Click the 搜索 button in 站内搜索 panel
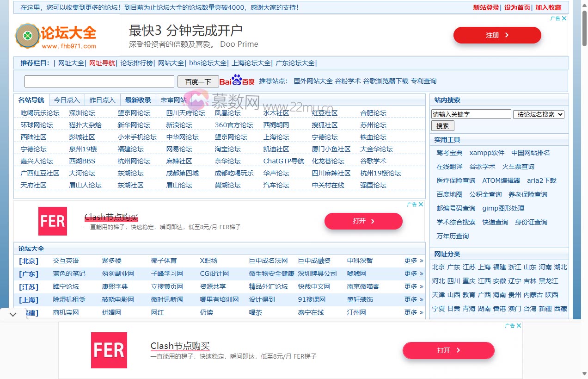Viewport: 588px width, 379px height. coord(442,125)
